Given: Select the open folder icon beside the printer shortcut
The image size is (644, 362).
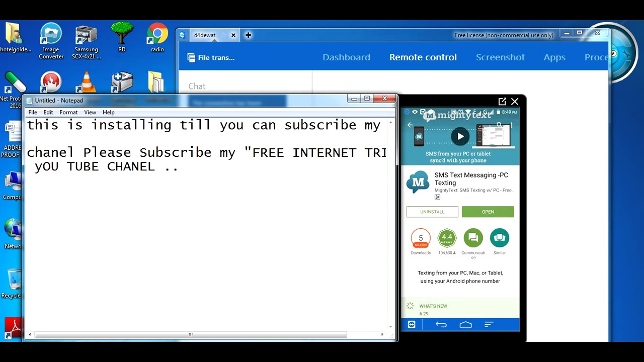Looking at the screenshot, I should [x=156, y=82].
